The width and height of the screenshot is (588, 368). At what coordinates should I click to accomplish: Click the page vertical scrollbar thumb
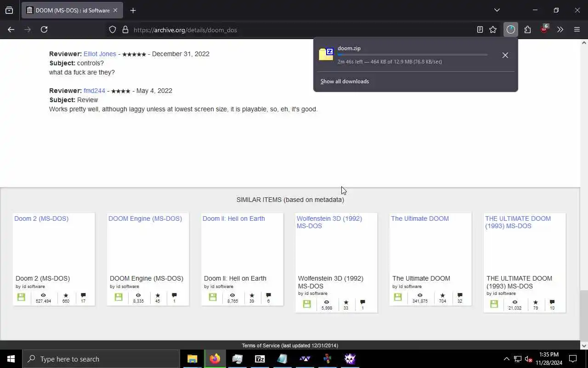point(584,315)
